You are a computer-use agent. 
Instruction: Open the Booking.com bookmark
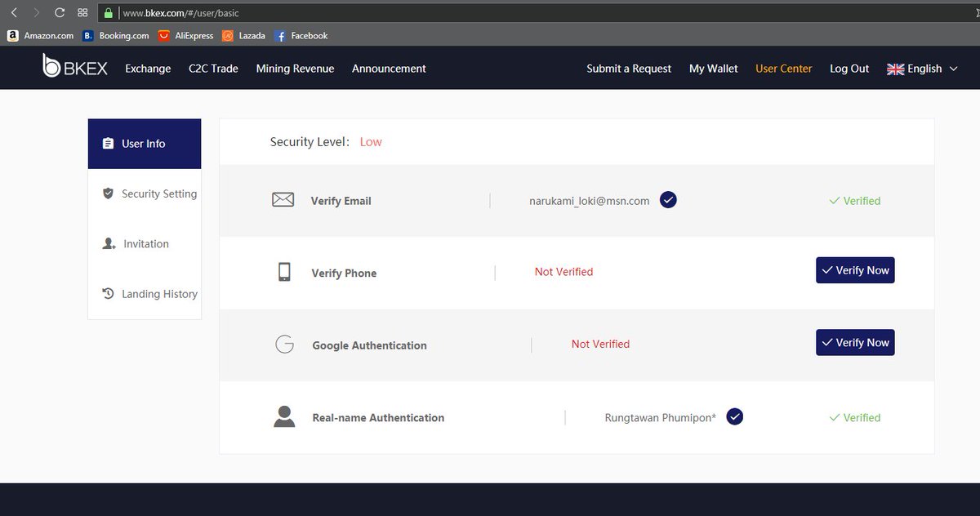pos(116,36)
